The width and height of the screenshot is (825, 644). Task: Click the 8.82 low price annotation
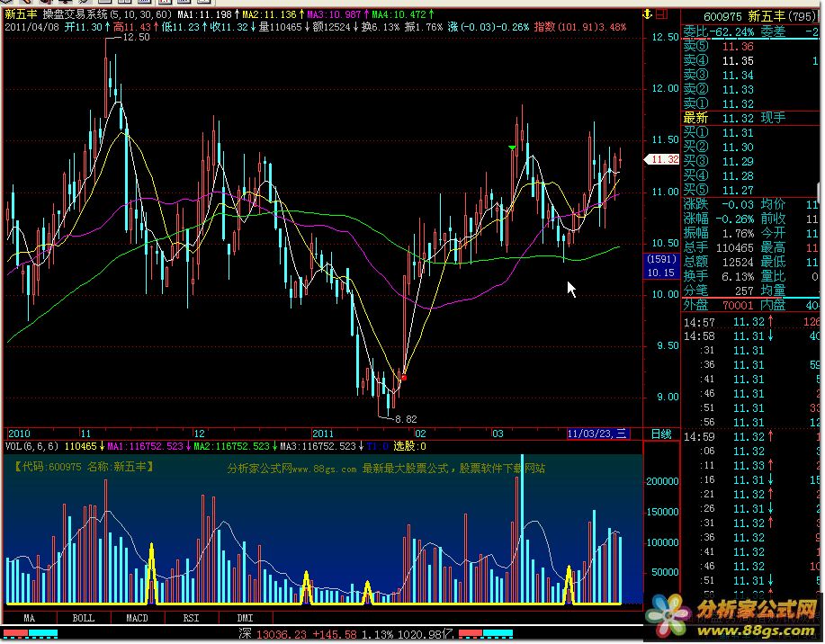pos(406,419)
